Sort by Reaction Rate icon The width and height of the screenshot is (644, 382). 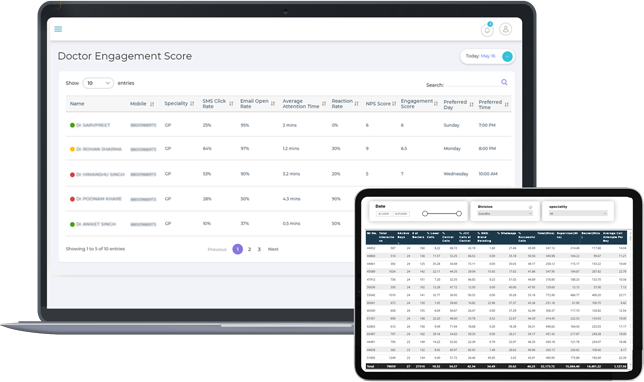click(x=356, y=104)
